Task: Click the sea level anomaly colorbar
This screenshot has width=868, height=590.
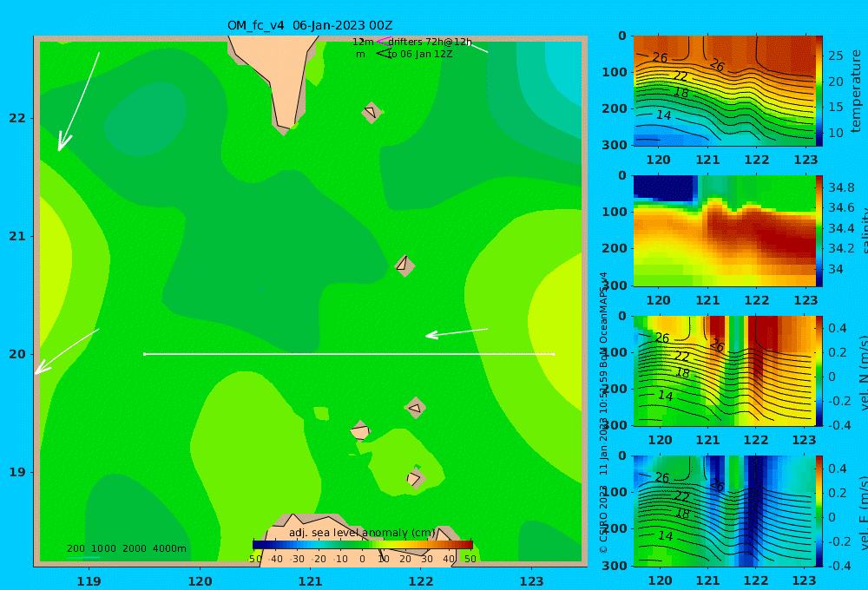Action: tap(363, 545)
